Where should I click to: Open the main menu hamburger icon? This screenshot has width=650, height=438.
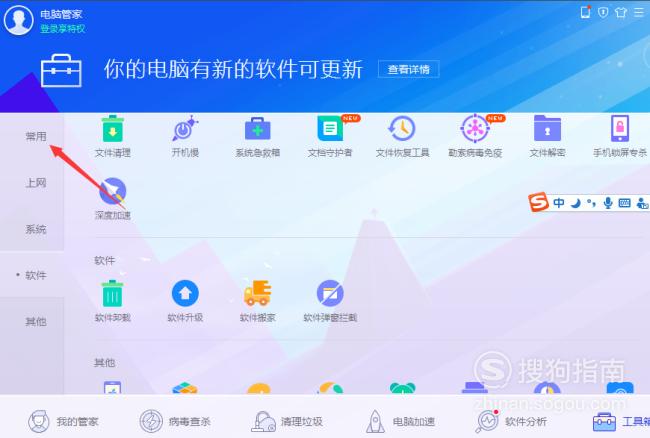tap(639, 12)
